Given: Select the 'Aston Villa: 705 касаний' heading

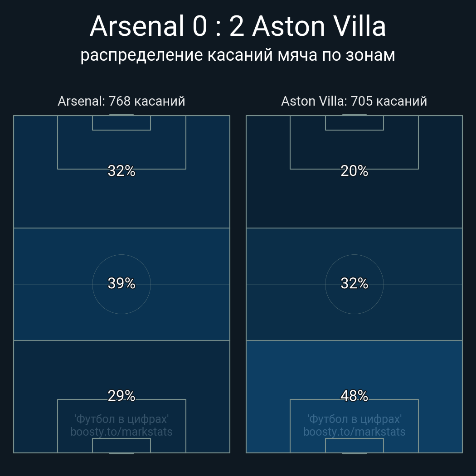Looking at the screenshot, I should tap(354, 101).
